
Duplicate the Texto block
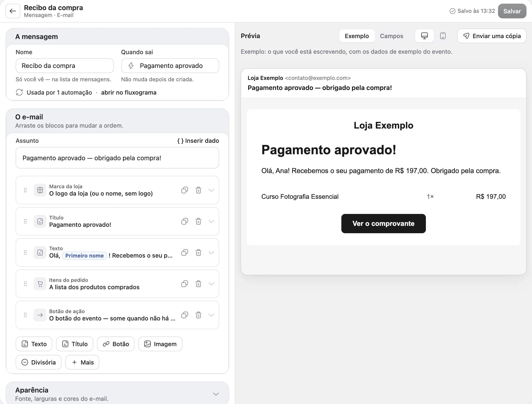(x=184, y=252)
